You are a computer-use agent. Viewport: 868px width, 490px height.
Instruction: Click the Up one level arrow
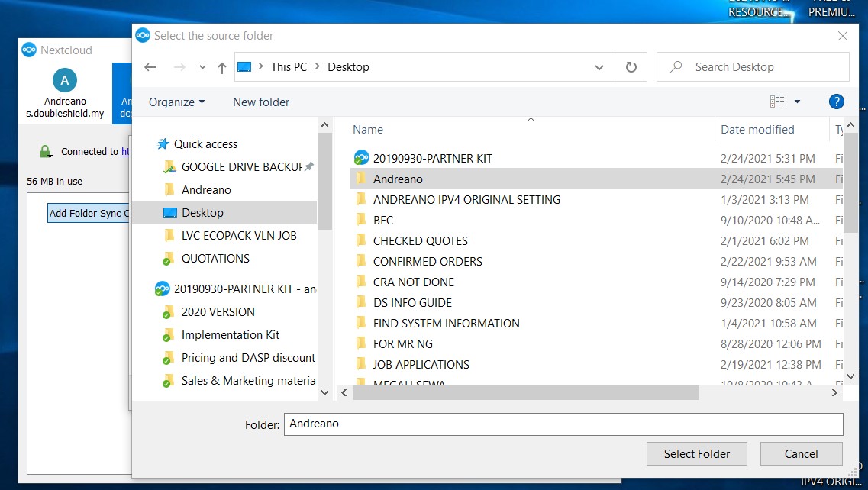[222, 67]
